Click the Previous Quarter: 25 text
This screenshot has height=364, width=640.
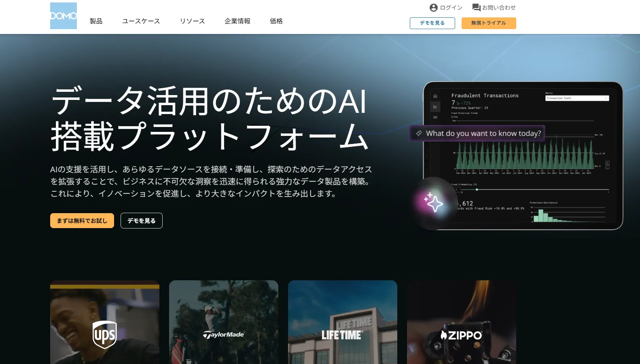coord(470,108)
